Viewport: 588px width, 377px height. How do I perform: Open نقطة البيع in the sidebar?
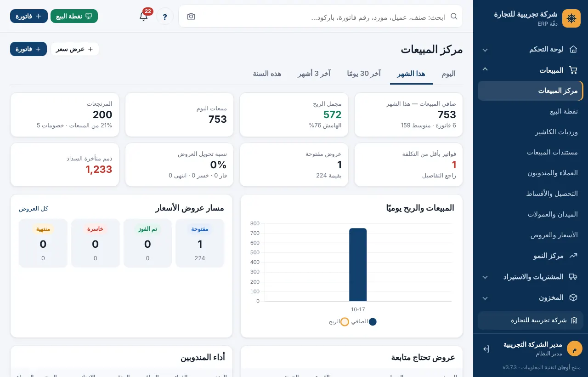(x=531, y=111)
